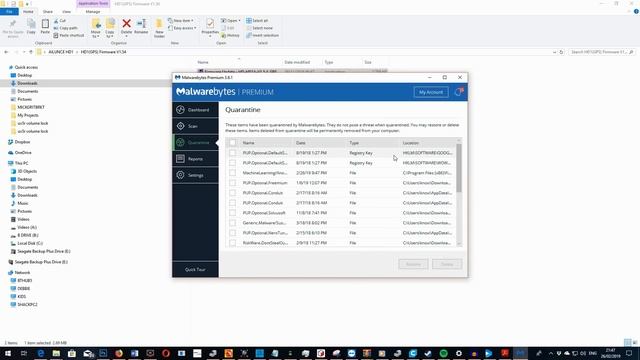Image resolution: width=640 pixels, height=360 pixels.
Task: Click the New folder icon in the ribbon
Action: tap(159, 28)
